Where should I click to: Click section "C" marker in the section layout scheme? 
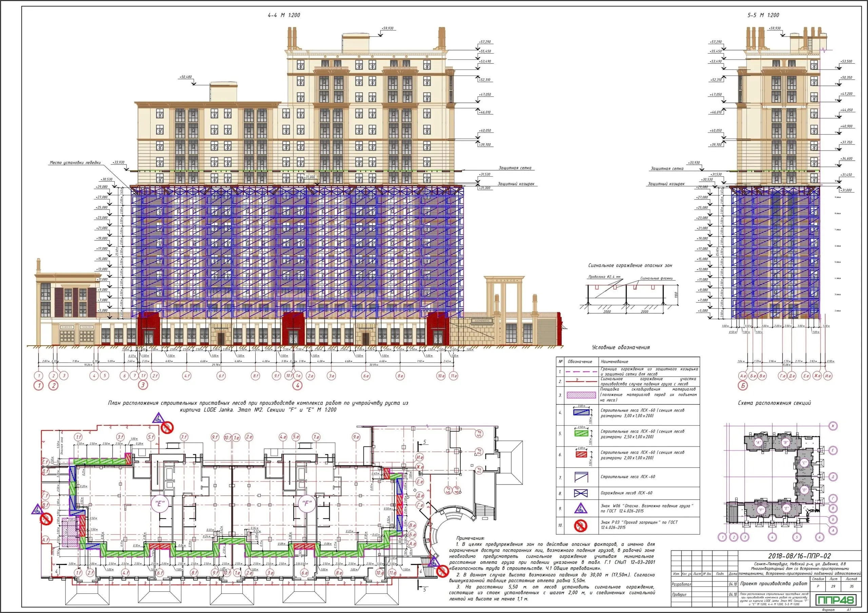tap(804, 462)
